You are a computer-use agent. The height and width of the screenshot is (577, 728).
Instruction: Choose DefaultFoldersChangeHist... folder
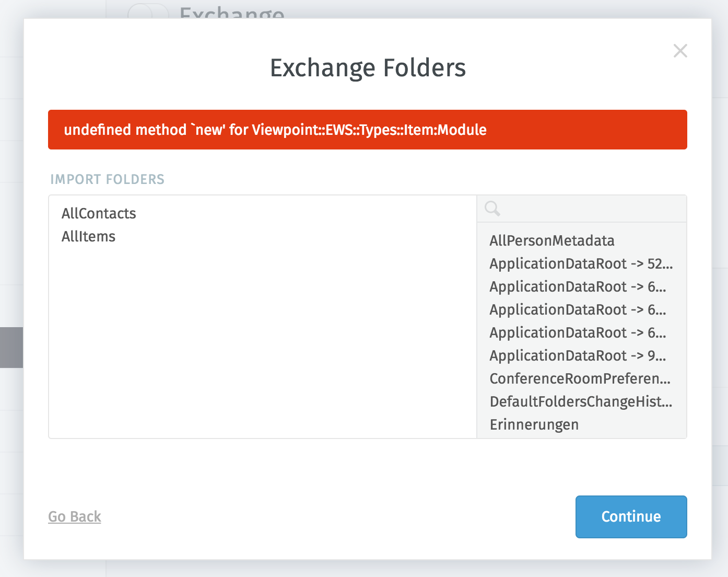(581, 401)
